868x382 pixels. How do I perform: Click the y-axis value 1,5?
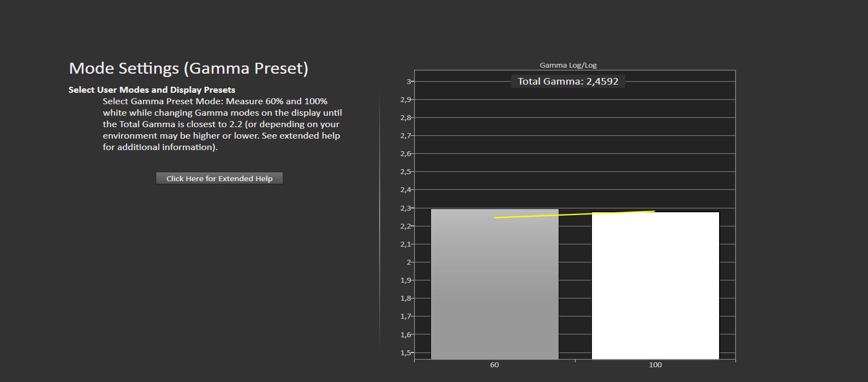406,353
